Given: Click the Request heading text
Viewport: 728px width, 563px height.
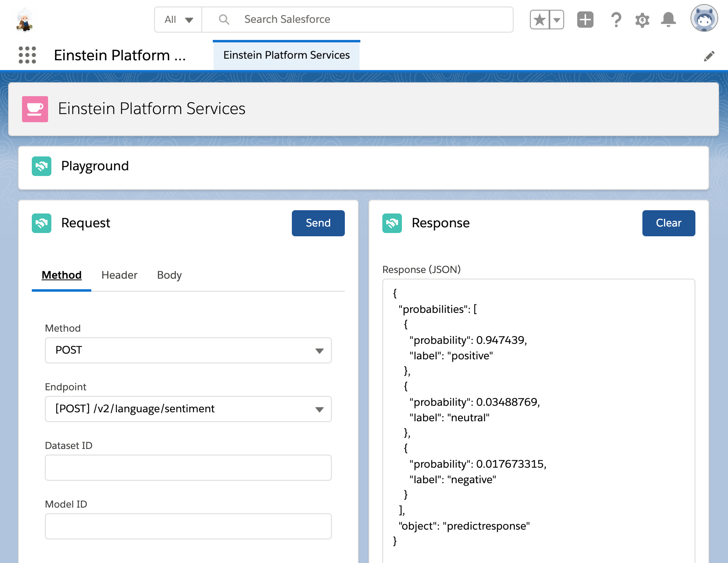Looking at the screenshot, I should [x=86, y=223].
